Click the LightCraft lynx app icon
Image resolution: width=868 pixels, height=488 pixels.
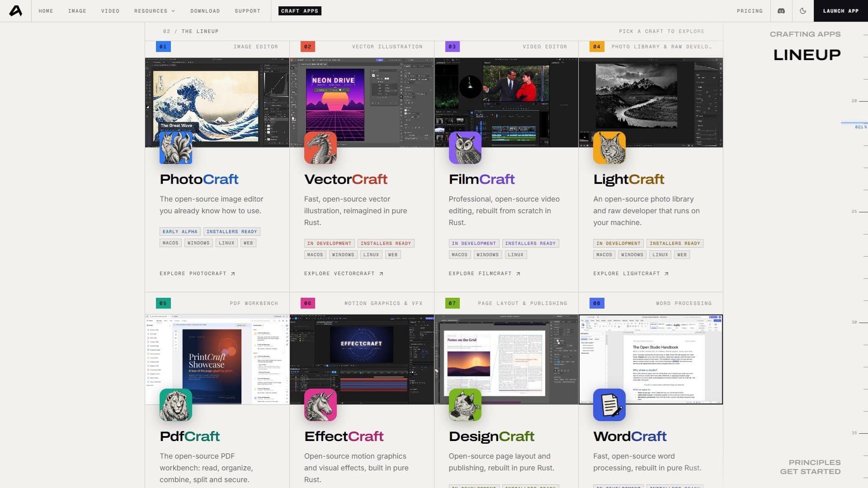point(609,148)
